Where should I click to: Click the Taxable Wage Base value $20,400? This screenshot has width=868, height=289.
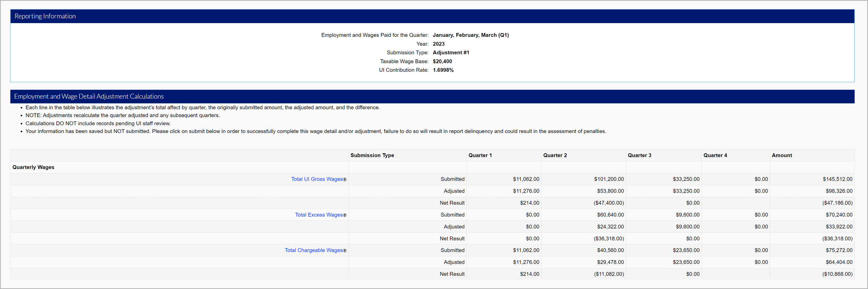tap(442, 61)
